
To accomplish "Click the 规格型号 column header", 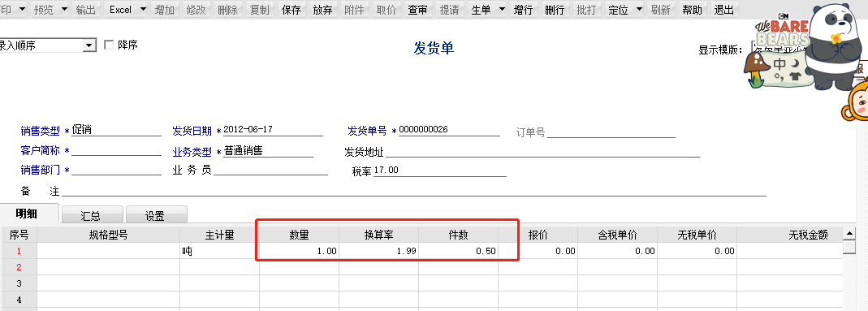I will point(109,235).
